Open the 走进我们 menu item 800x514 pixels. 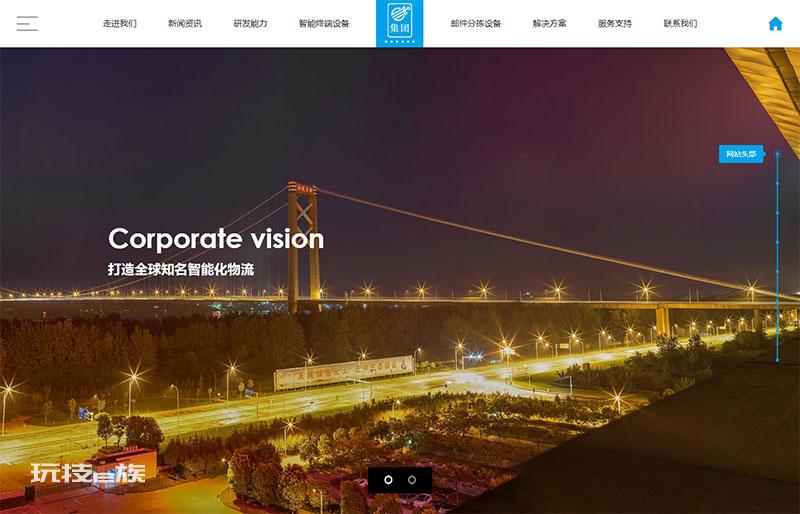pos(120,23)
